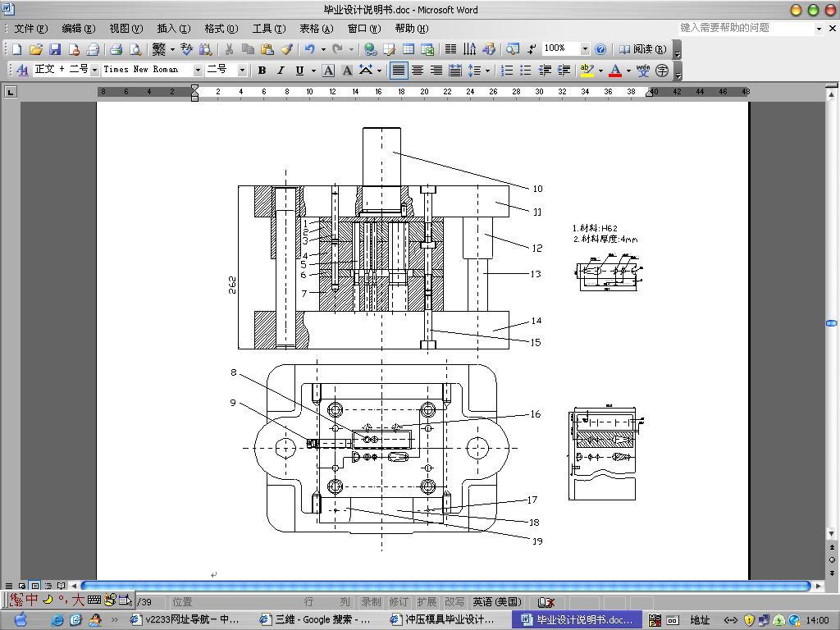This screenshot has height=630, width=840.
Task: Open Print Preview with the magnifier page icon
Action: [x=135, y=49]
